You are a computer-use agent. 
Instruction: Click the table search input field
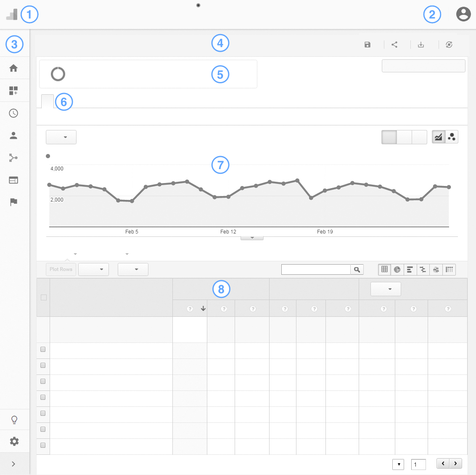(316, 270)
